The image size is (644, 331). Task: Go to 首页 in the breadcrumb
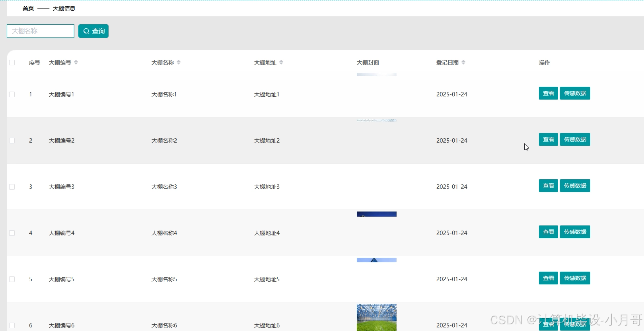pos(28,8)
